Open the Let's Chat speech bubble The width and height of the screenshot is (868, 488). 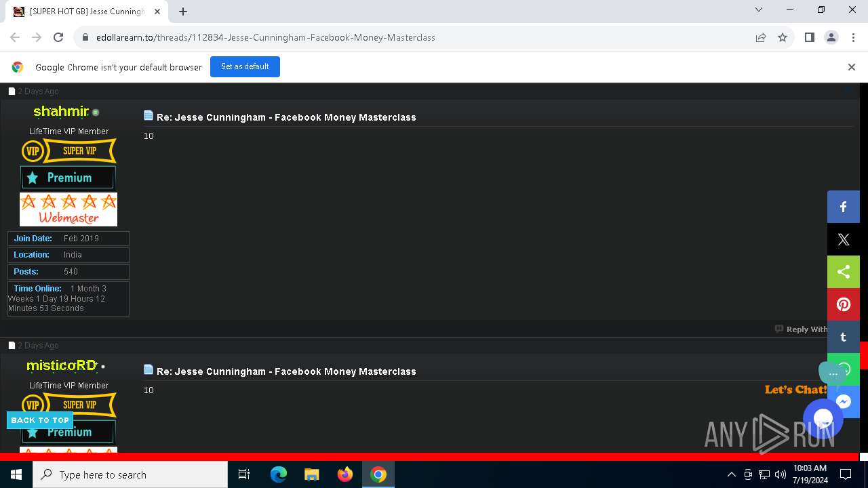click(x=833, y=373)
